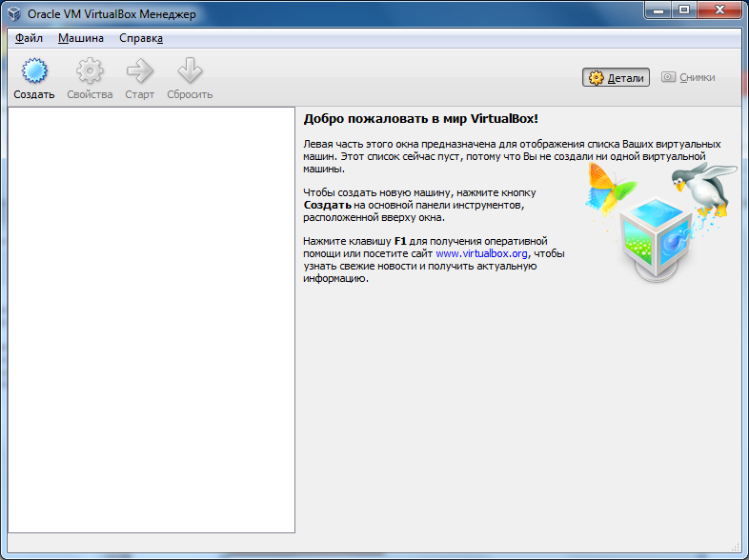Click the bold word Создать in welcome text
This screenshot has width=749, height=560.
coord(327,206)
